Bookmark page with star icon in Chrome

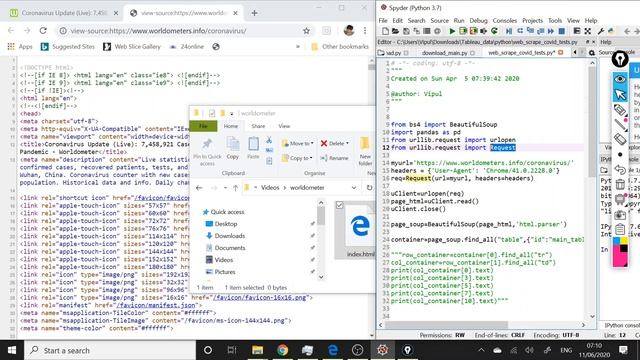click(x=306, y=31)
